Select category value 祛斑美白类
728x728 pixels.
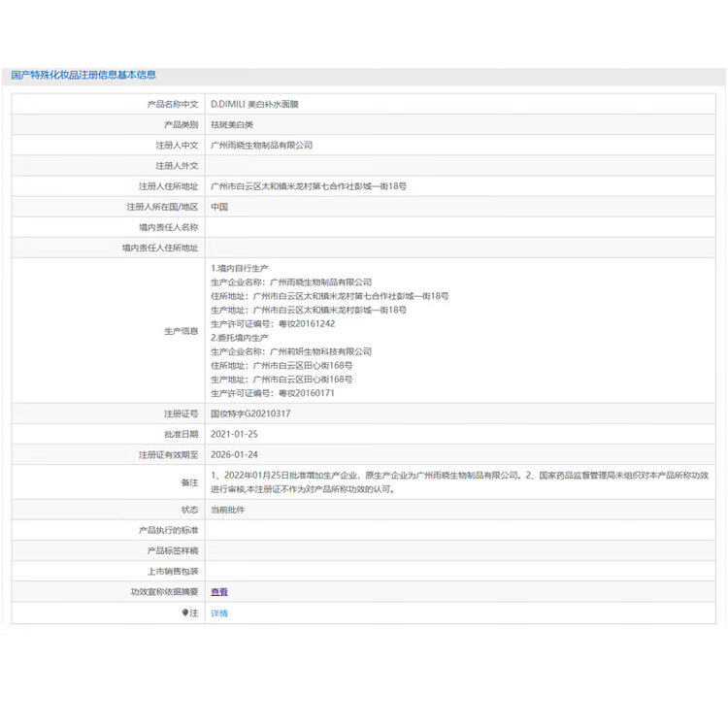pyautogui.click(x=232, y=124)
